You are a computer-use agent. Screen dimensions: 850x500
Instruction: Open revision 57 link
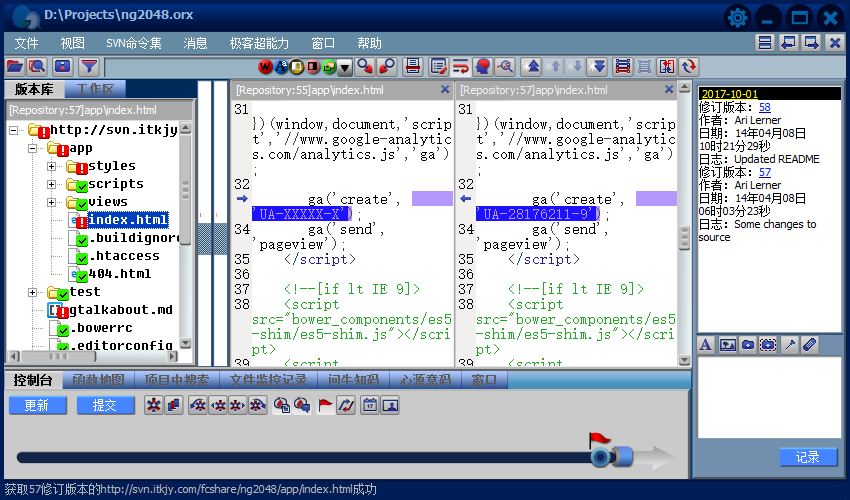(765, 172)
